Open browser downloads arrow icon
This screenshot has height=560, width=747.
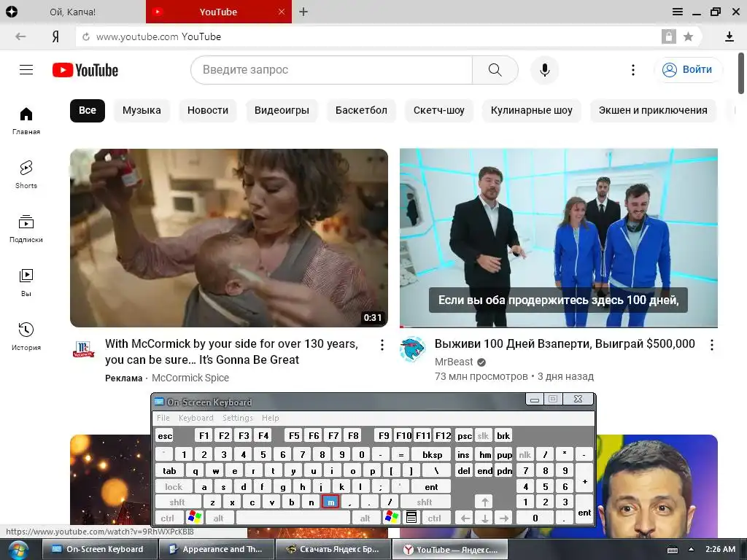(729, 36)
